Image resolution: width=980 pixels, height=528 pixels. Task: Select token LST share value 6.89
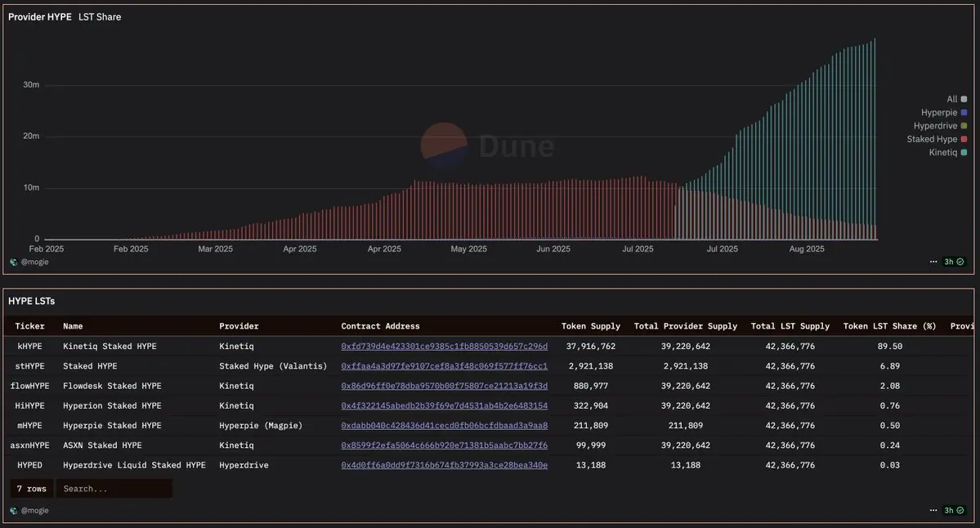890,366
